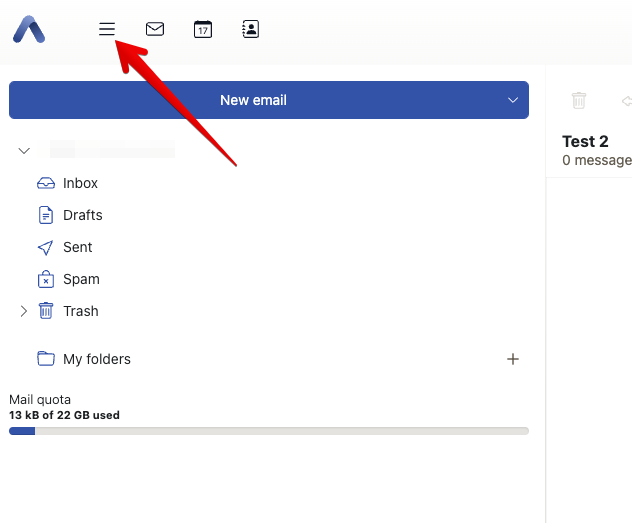Click the Test 2 folder heading
This screenshot has width=632, height=523.
(x=585, y=142)
